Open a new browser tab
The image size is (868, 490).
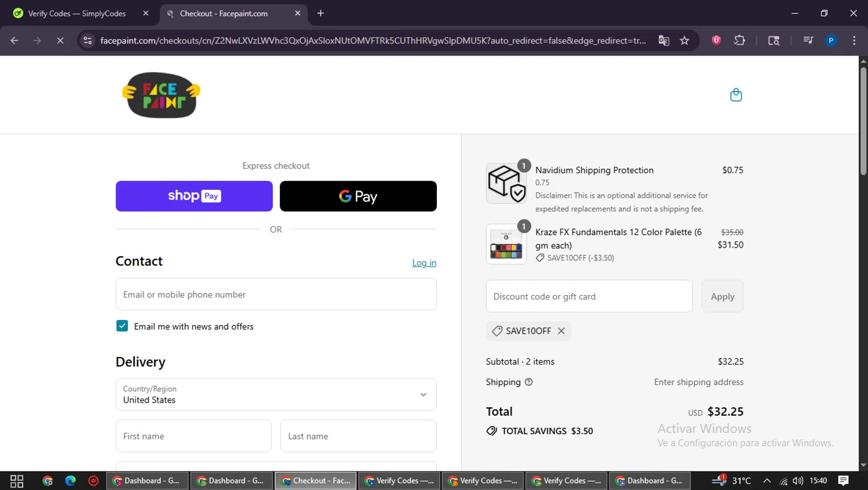pos(321,13)
